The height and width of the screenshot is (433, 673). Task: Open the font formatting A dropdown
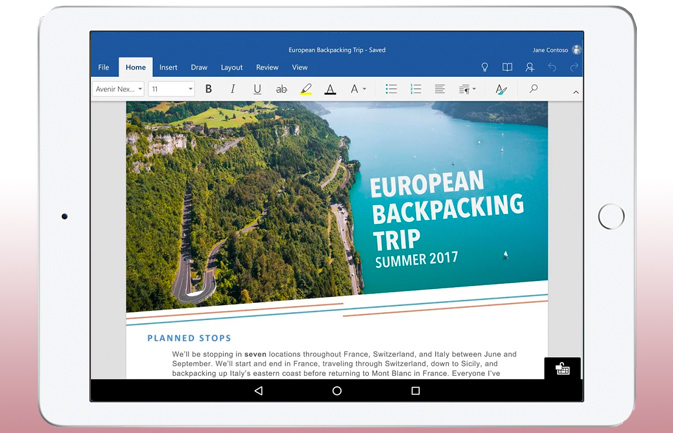[358, 89]
